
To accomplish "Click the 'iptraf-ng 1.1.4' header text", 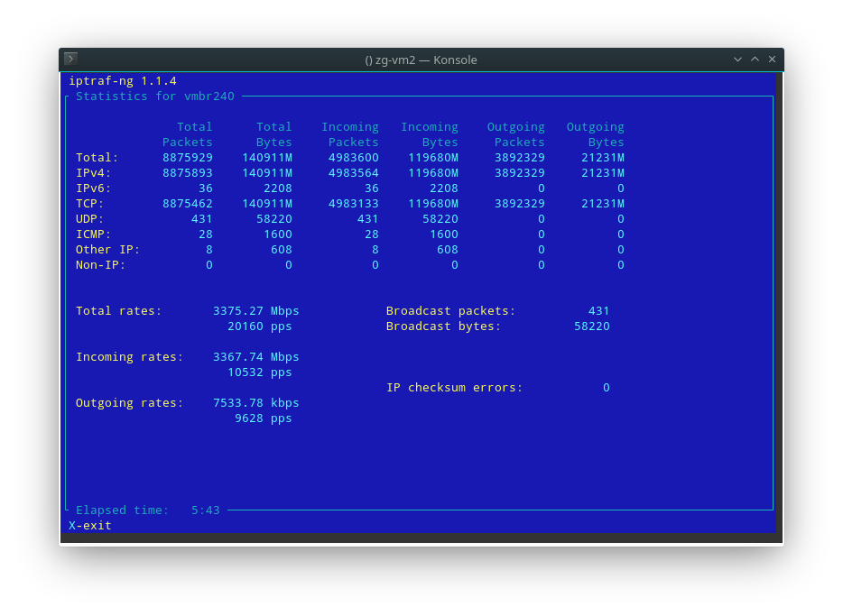I will click(123, 80).
